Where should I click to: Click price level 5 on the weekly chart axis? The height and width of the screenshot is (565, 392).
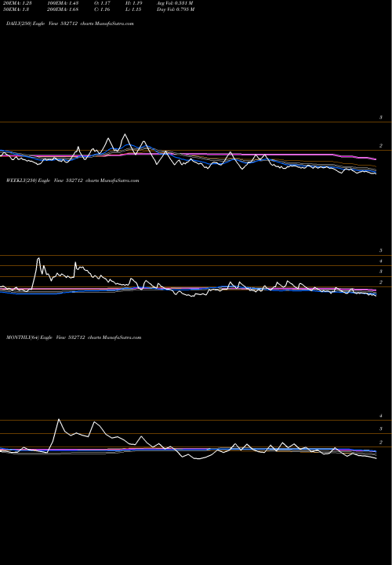(x=380, y=250)
